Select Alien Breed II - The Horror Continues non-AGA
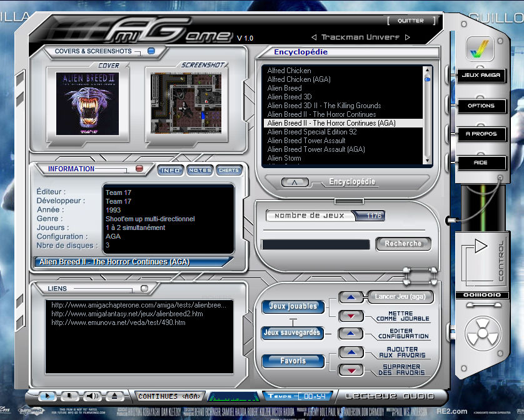This screenshot has height=420, width=524. 321,114
